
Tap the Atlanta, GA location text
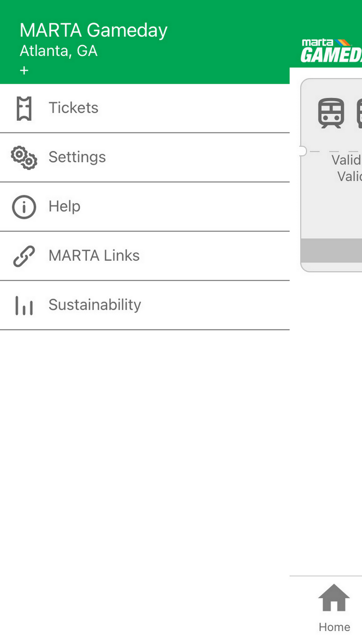59,51
